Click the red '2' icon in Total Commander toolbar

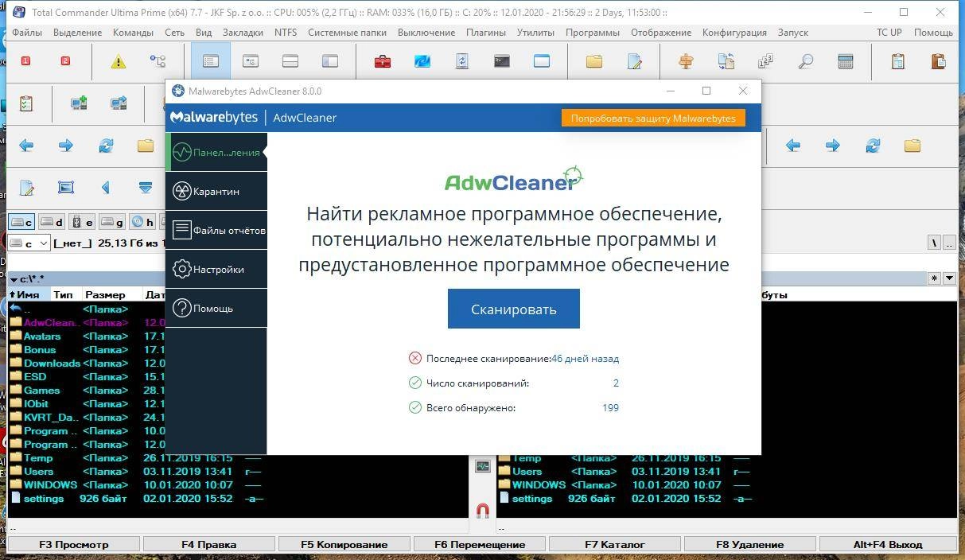click(65, 61)
